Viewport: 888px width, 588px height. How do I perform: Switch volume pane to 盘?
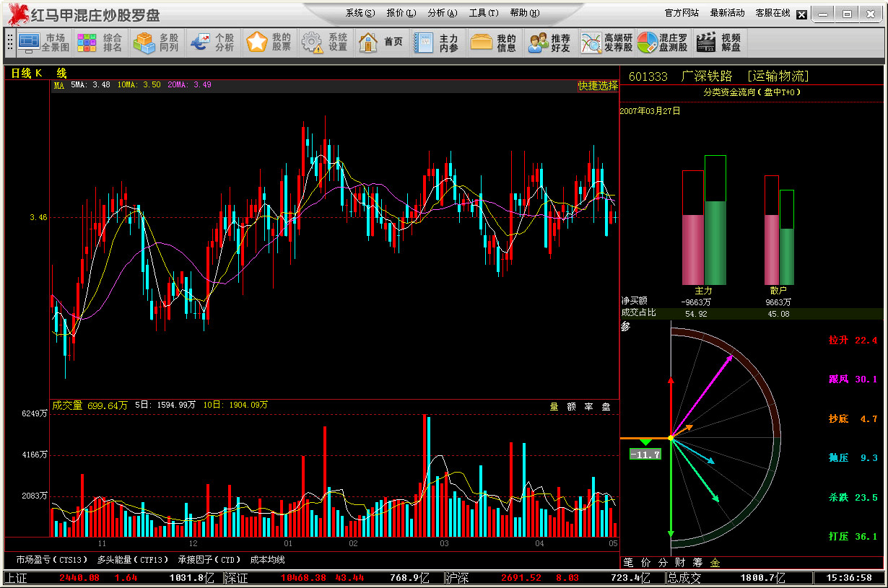[606, 406]
